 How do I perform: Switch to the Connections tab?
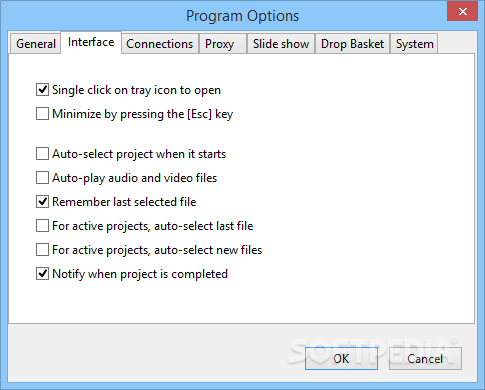click(x=160, y=44)
